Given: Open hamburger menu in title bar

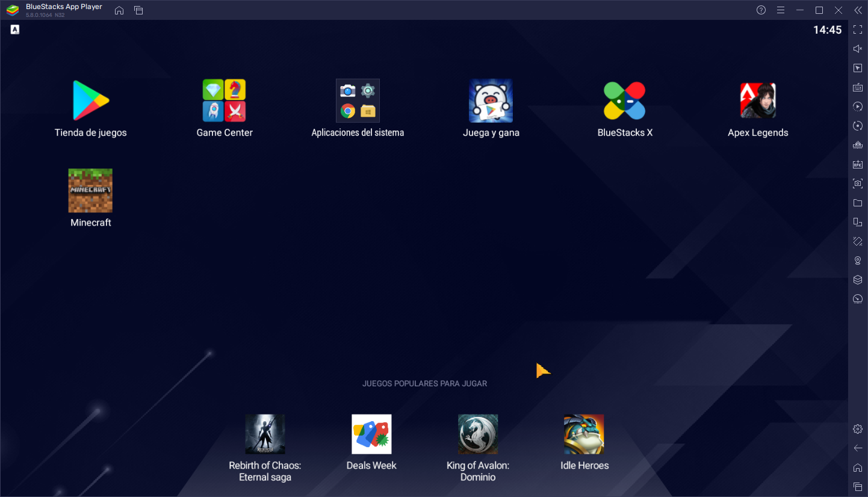Looking at the screenshot, I should pyautogui.click(x=781, y=10).
